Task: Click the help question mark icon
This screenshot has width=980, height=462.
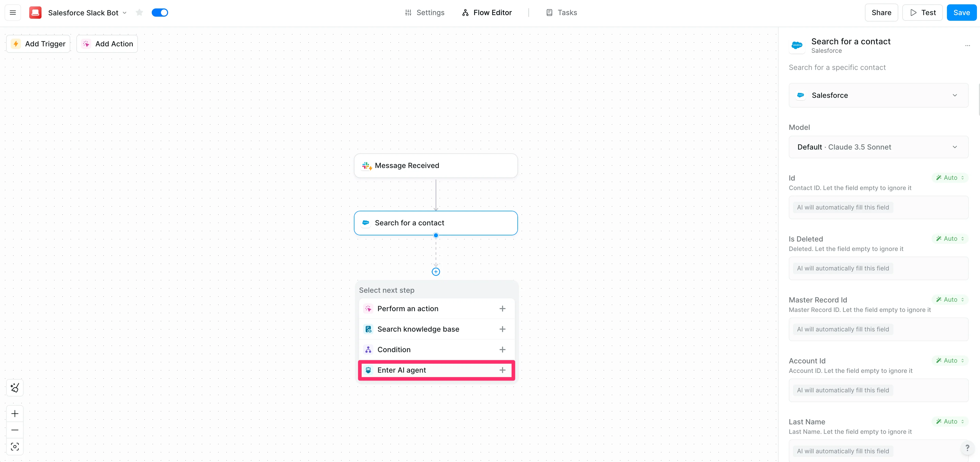Action: (x=967, y=448)
